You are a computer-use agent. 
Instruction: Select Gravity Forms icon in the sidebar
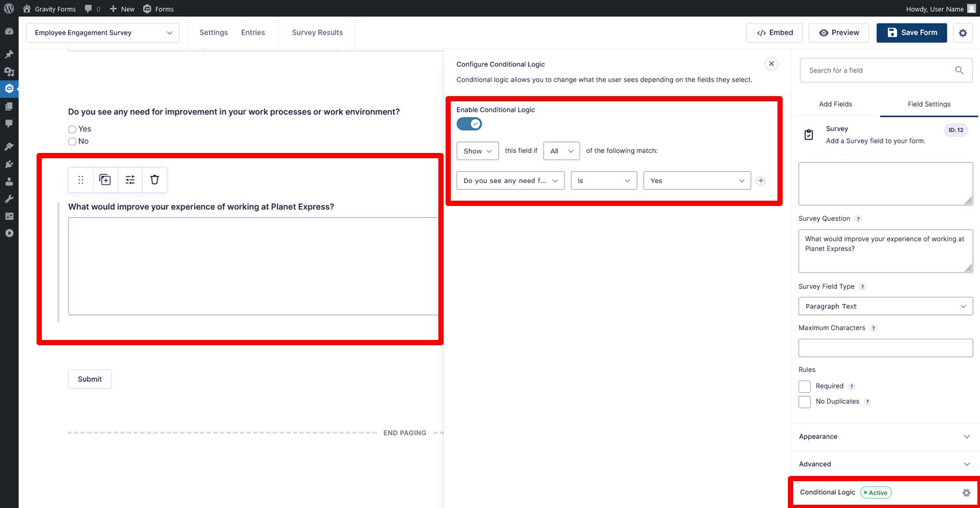pos(9,88)
